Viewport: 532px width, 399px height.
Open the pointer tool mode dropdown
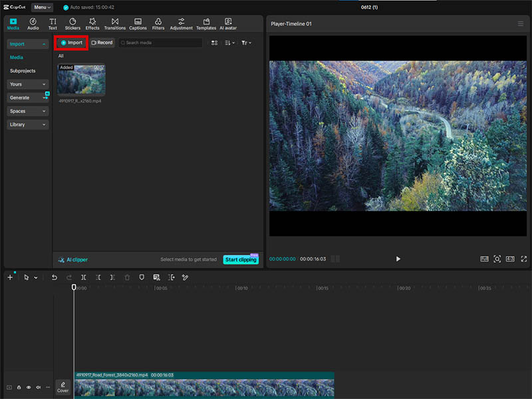(x=36, y=278)
